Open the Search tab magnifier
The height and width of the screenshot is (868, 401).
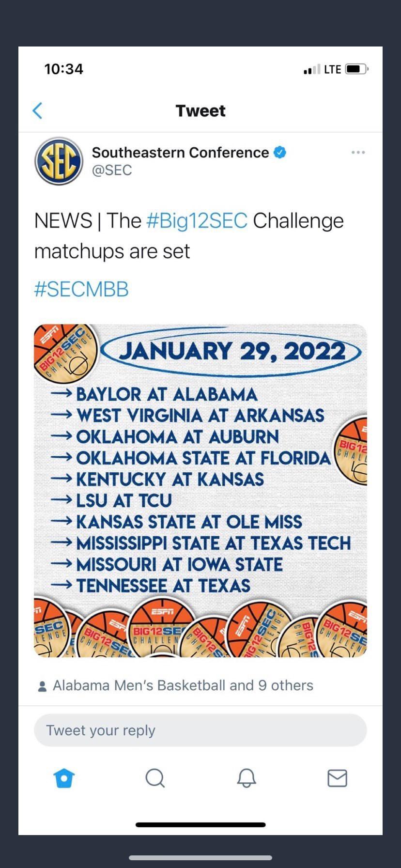pos(155,778)
